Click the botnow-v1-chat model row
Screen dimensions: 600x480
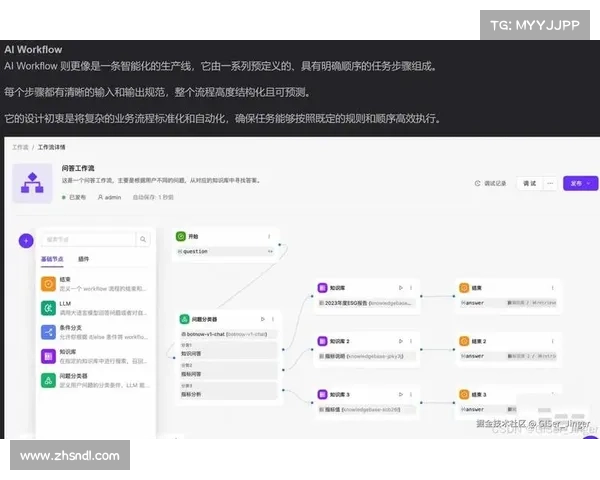pos(228,334)
